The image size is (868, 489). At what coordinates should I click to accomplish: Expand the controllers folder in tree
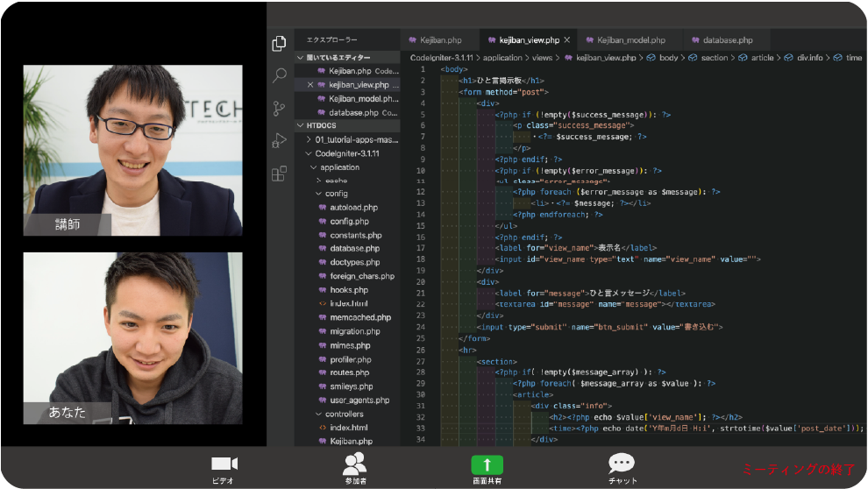(344, 415)
